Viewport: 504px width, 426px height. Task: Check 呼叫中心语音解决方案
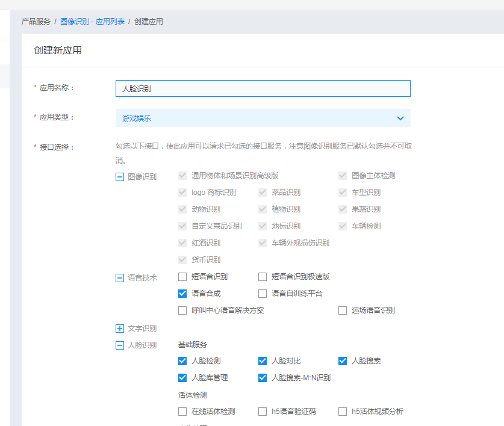182,310
